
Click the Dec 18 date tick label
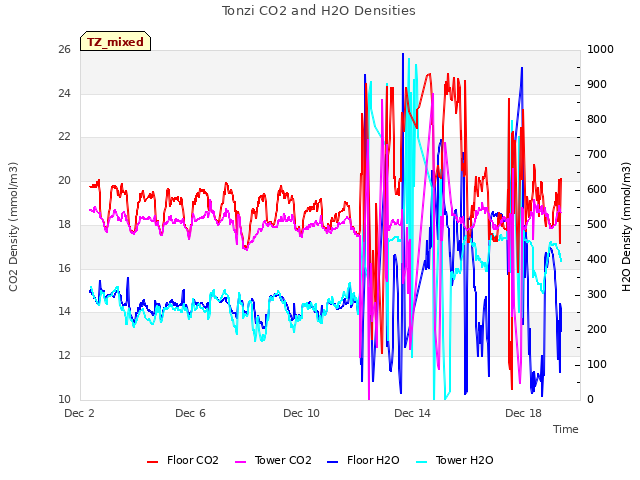[x=523, y=413]
